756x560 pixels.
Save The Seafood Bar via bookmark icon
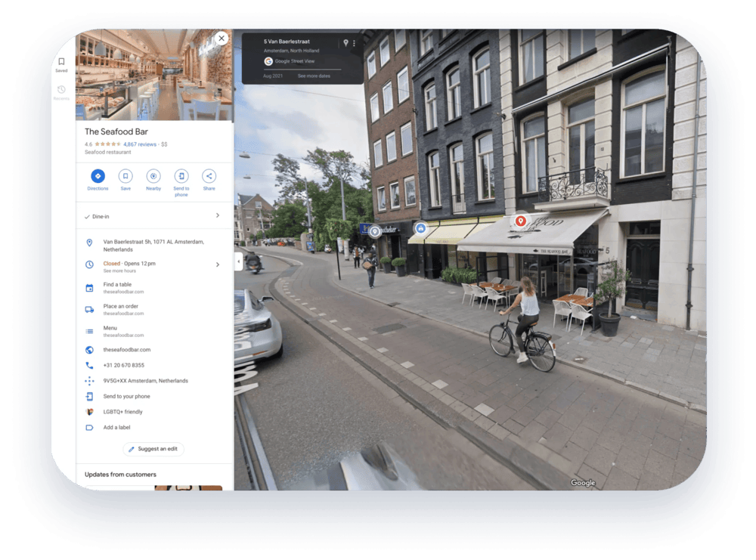tap(125, 176)
